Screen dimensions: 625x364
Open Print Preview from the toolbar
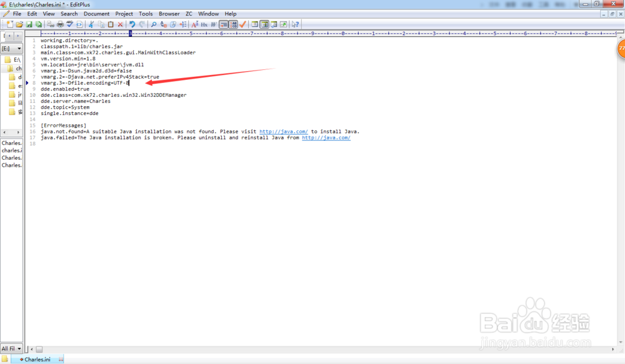51,24
